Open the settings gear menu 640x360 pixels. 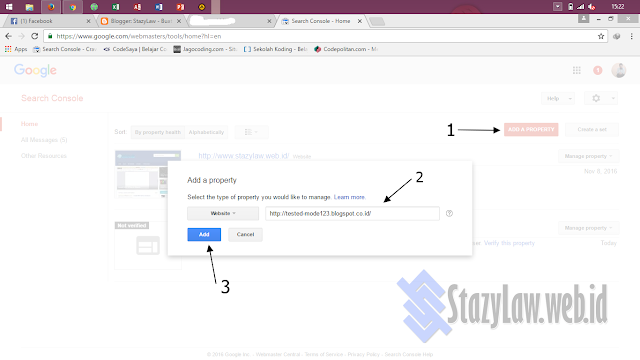click(600, 98)
